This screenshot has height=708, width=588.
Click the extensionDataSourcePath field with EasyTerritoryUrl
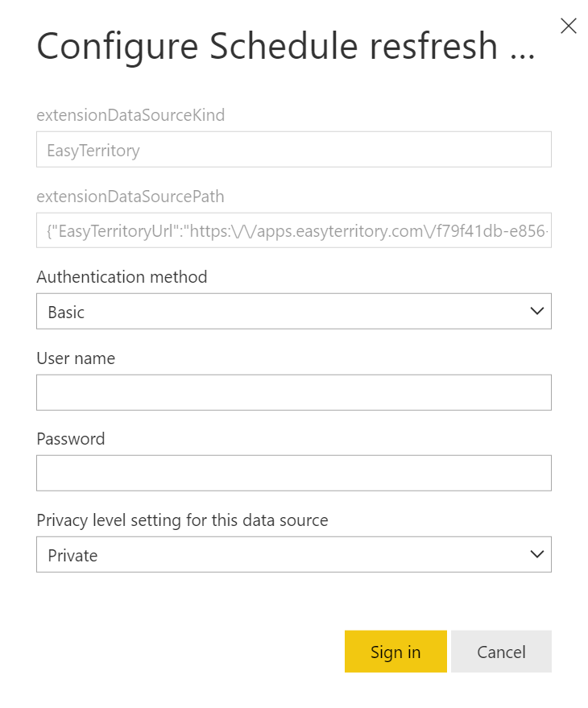click(293, 230)
